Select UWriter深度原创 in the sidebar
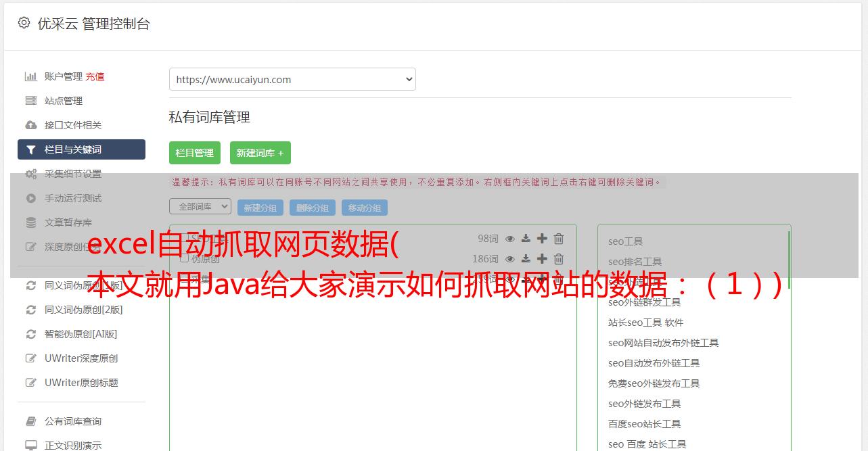The image size is (868, 451). (81, 358)
